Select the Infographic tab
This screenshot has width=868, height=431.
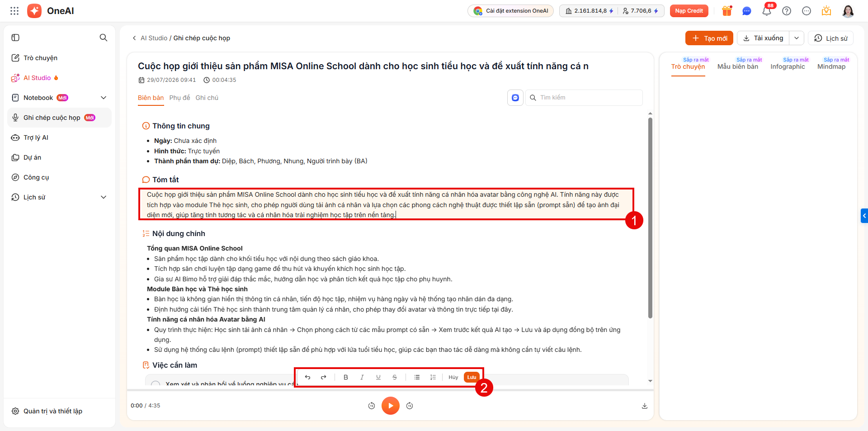point(788,66)
